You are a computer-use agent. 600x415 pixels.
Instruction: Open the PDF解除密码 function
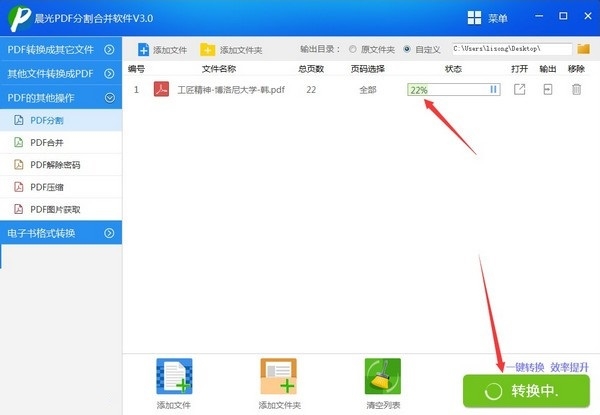(x=61, y=164)
